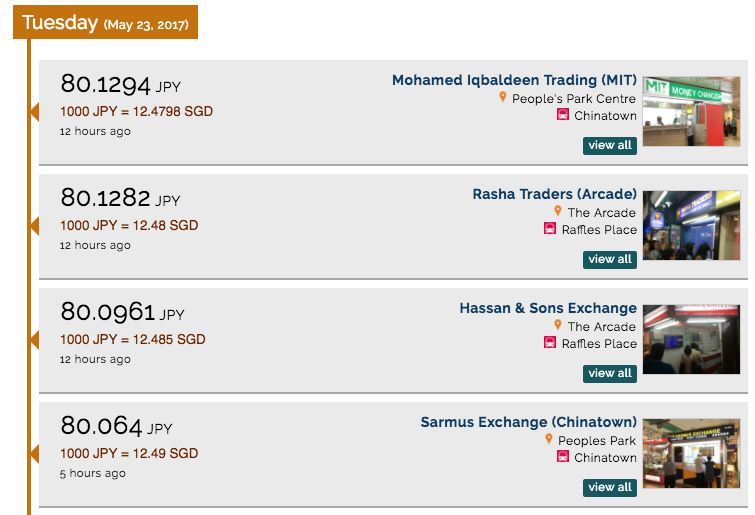Viewport: 755px width, 515px height.
Task: Open Sarmus Exchange shop photo
Action: point(691,453)
